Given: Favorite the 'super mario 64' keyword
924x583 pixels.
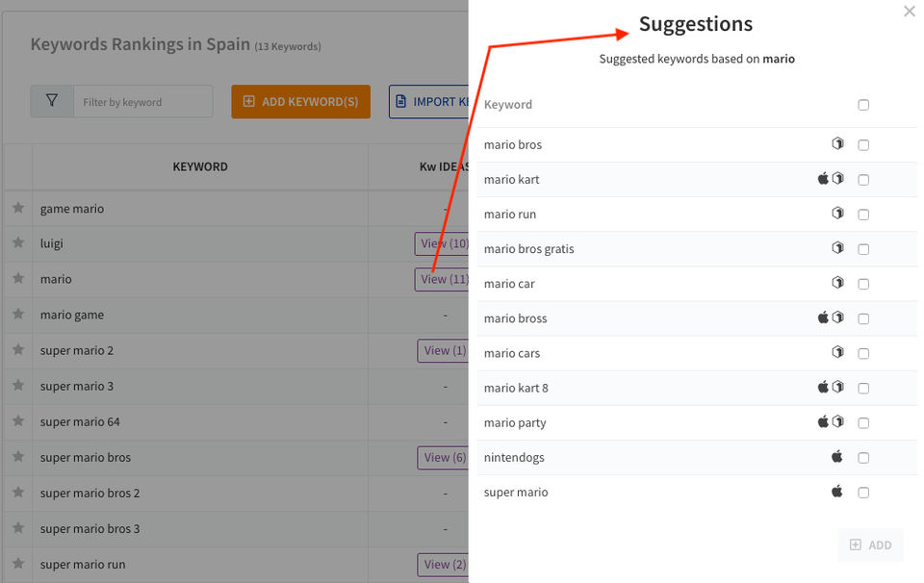Looking at the screenshot, I should click(17, 421).
